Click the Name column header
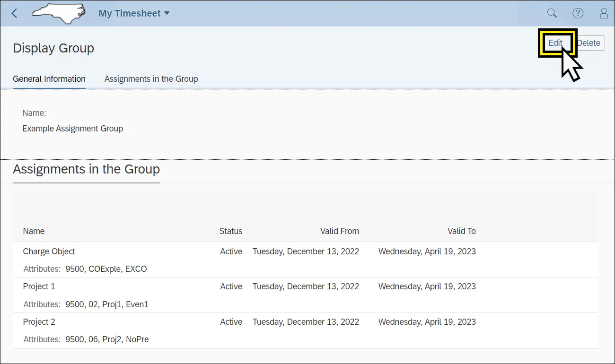Screen dimensions: 615x364 (34, 231)
